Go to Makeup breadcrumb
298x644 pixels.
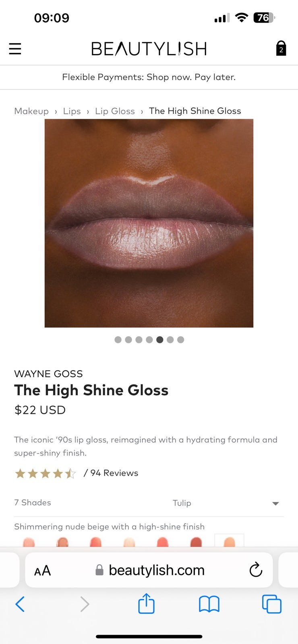(31, 111)
